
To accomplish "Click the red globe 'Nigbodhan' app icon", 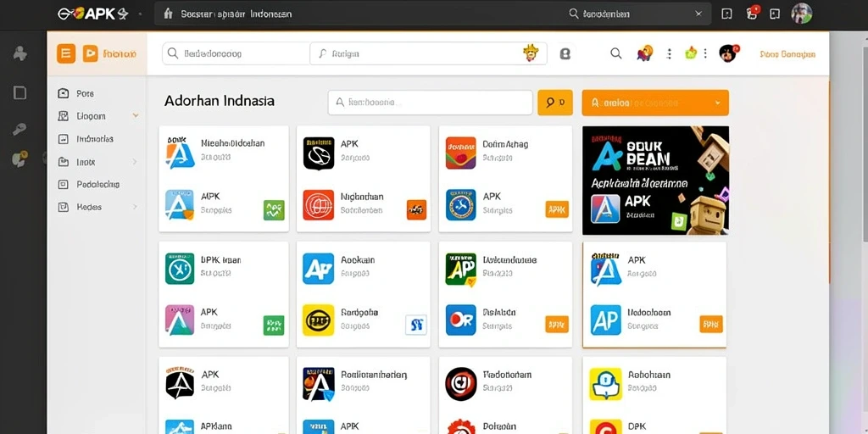I will pyautogui.click(x=319, y=205).
